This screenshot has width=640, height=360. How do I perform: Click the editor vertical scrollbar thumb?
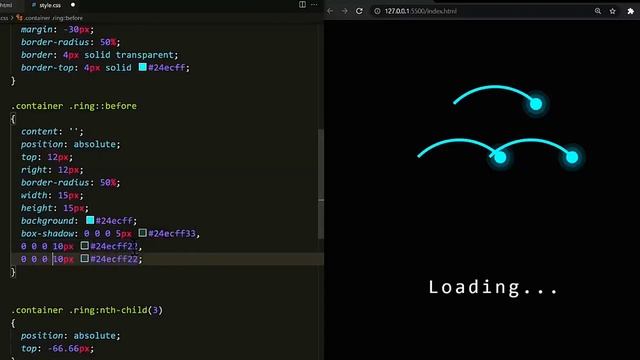(x=321, y=184)
